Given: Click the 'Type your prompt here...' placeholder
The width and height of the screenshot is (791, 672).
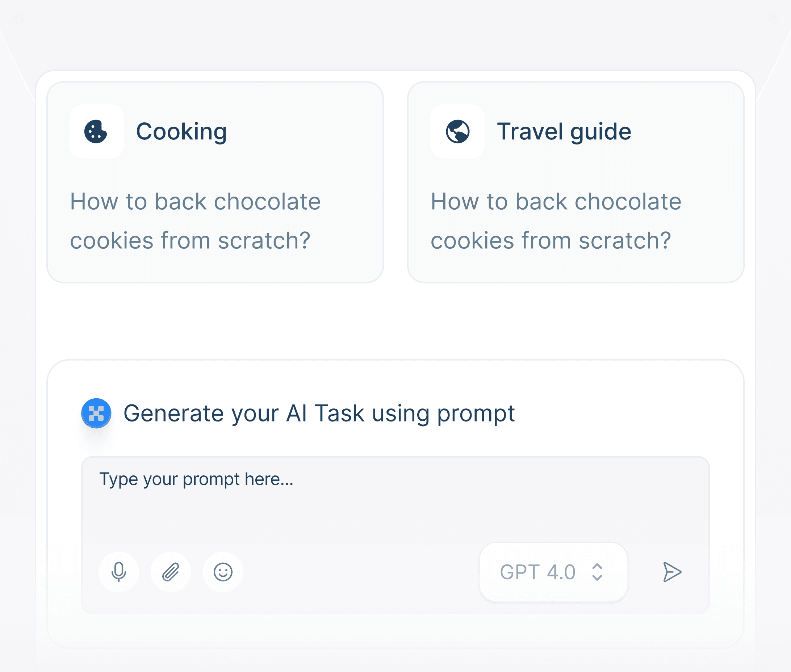Looking at the screenshot, I should (196, 479).
